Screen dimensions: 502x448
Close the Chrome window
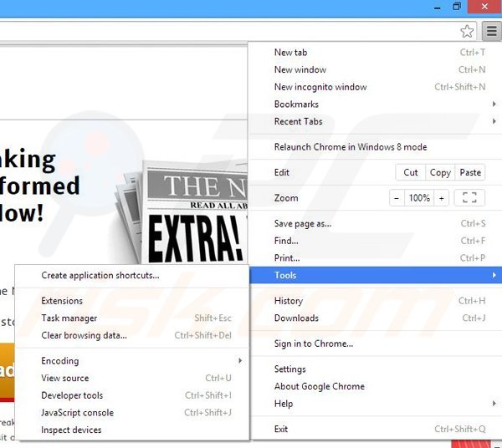[x=484, y=7]
